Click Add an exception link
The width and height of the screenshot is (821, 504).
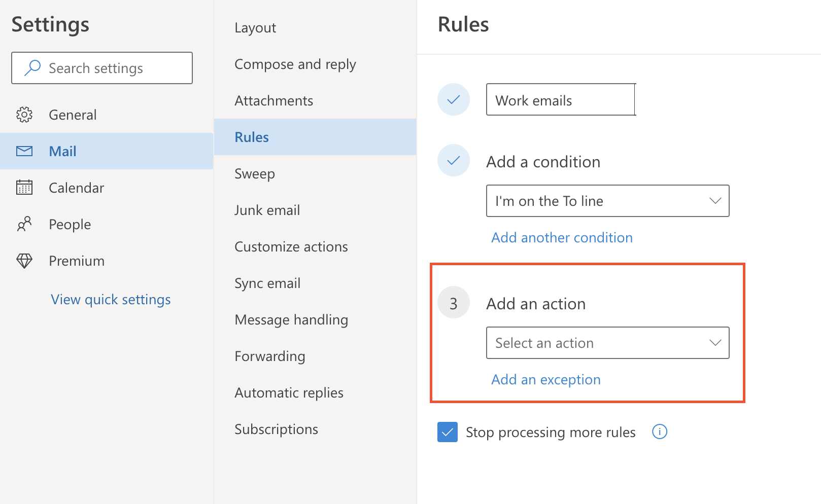(x=545, y=379)
